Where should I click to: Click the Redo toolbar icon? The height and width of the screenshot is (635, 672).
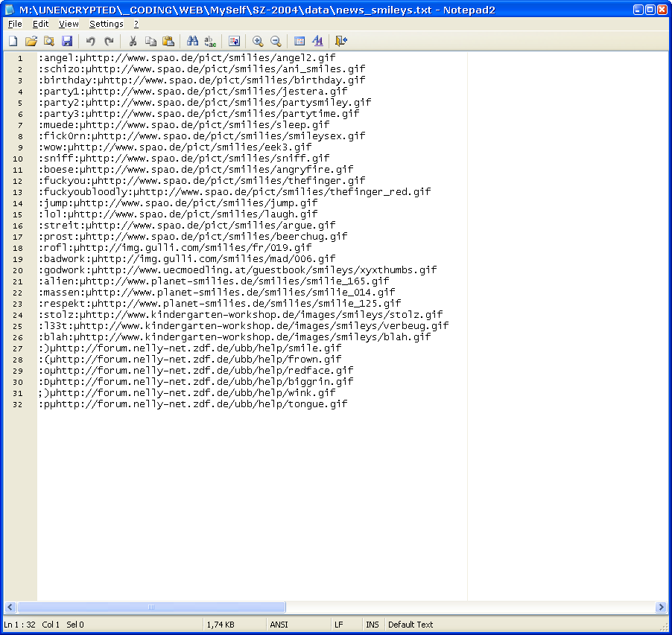109,41
